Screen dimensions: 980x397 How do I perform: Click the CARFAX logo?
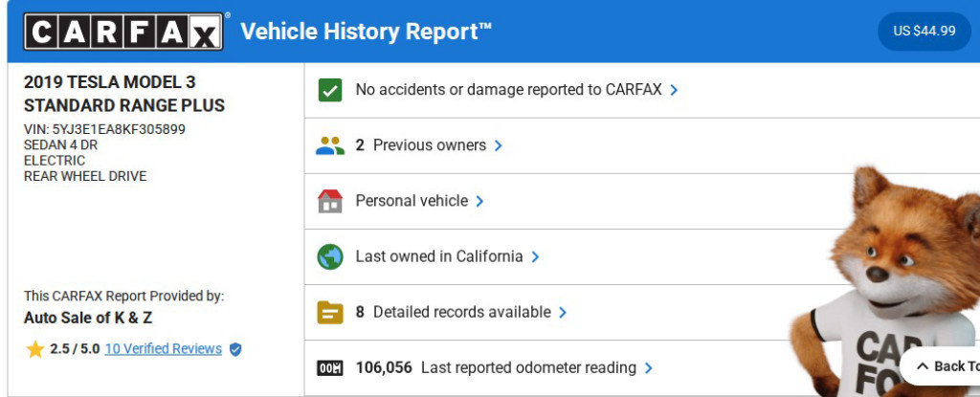pyautogui.click(x=125, y=32)
